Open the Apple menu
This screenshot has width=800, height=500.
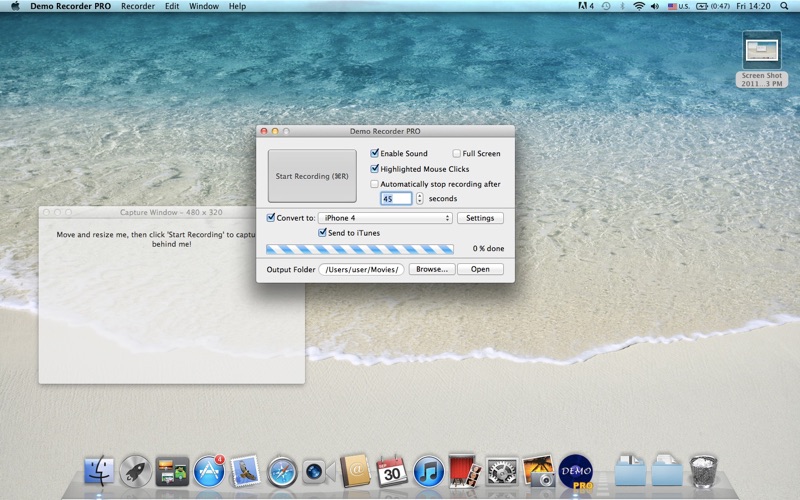(15, 6)
